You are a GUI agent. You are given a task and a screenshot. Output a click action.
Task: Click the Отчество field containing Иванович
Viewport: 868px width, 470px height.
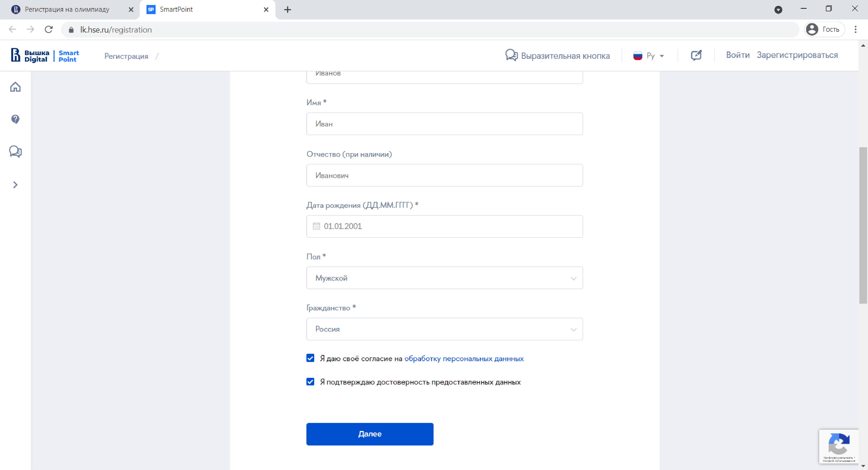[444, 175]
